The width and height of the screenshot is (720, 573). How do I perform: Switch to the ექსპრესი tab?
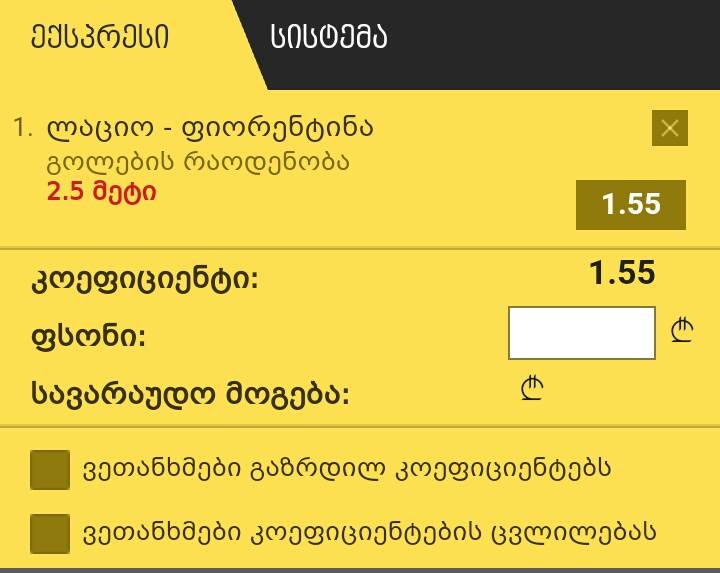point(100,37)
